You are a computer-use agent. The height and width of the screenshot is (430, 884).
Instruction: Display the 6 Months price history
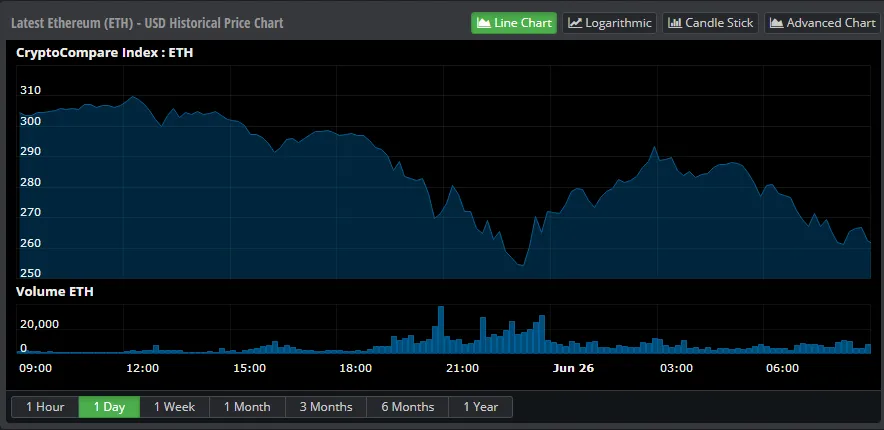tap(407, 407)
